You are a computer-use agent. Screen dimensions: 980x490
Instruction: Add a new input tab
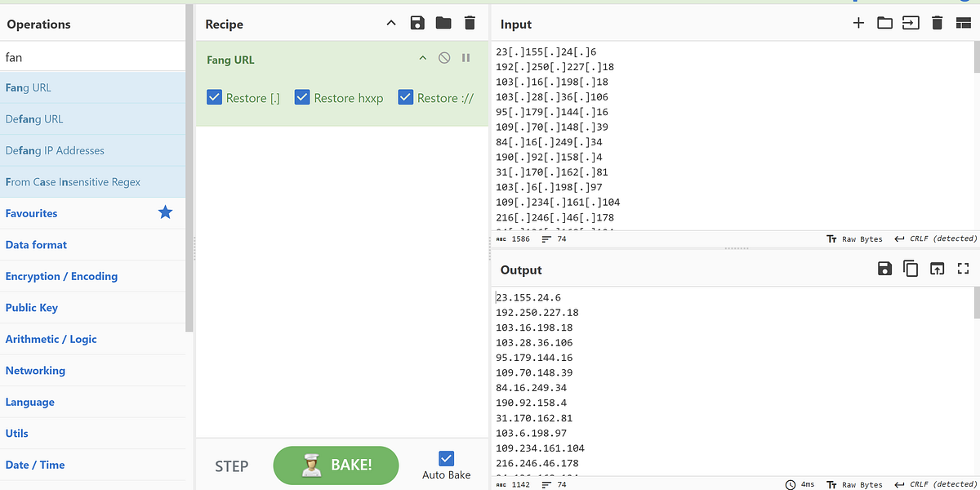[x=858, y=24]
